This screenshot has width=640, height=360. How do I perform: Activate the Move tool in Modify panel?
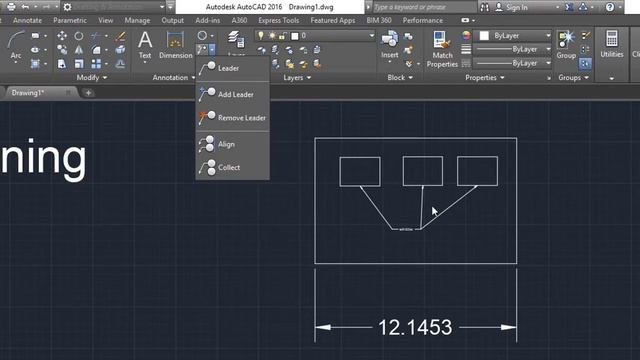click(62, 36)
